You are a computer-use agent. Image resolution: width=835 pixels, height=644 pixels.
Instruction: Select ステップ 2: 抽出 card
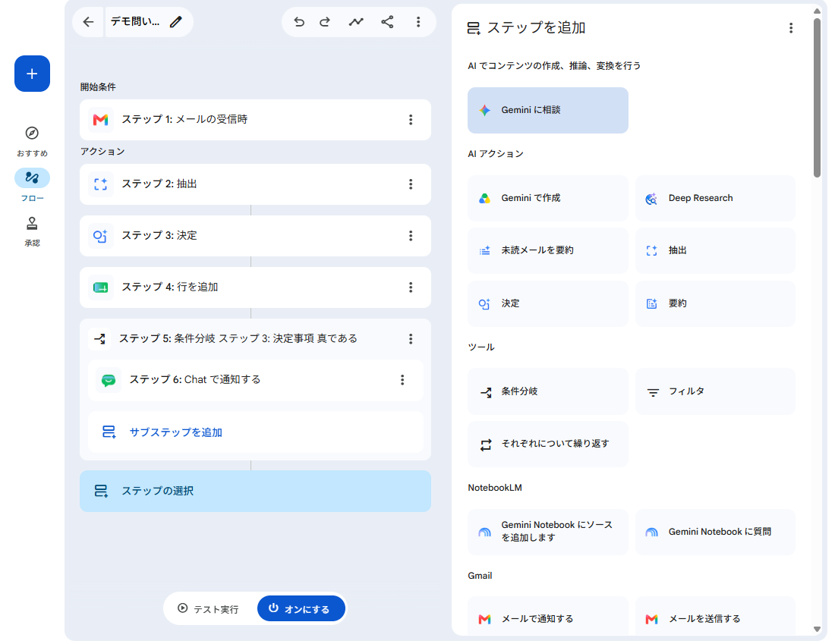tap(255, 184)
